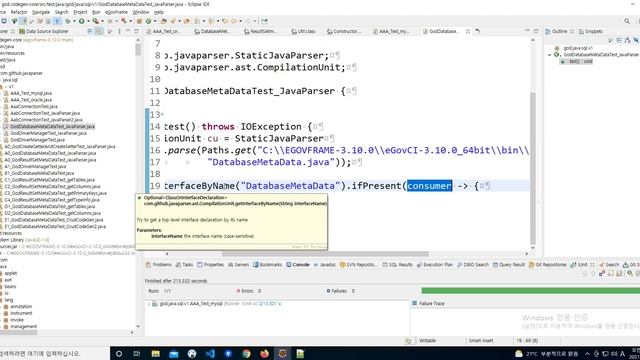The height and width of the screenshot is (360, 640).
Task: Switch to the SQL Results tab
Action: (x=398, y=265)
